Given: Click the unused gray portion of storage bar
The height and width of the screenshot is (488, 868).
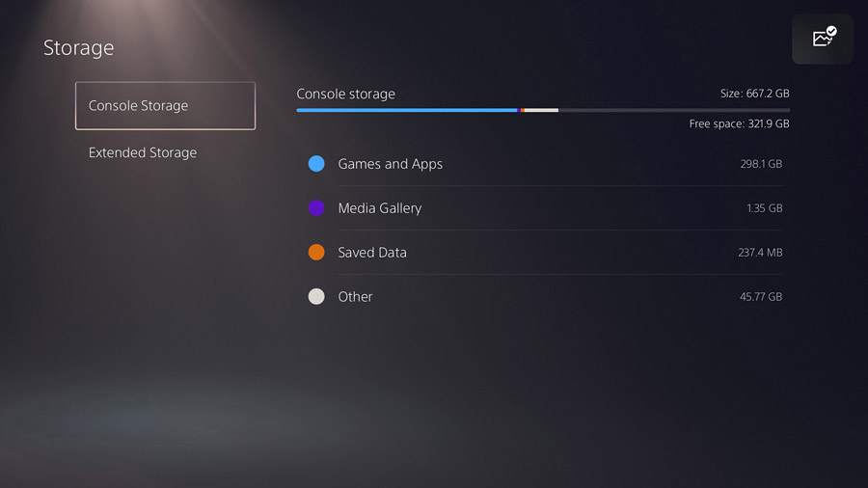Looking at the screenshot, I should point(674,110).
